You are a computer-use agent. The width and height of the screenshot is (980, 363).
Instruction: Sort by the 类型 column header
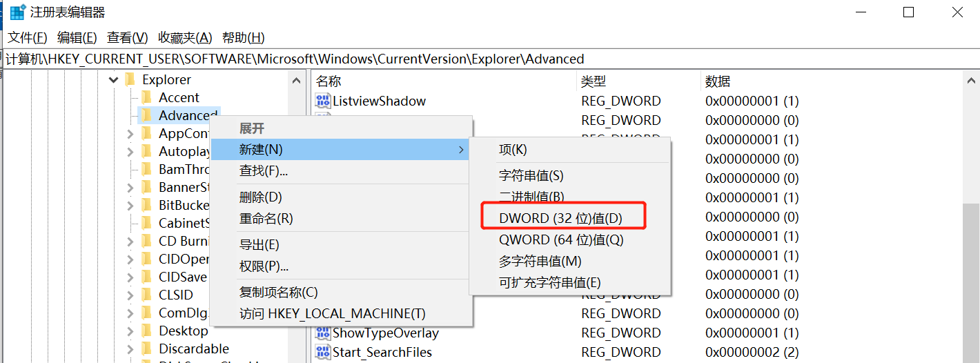coord(638,81)
